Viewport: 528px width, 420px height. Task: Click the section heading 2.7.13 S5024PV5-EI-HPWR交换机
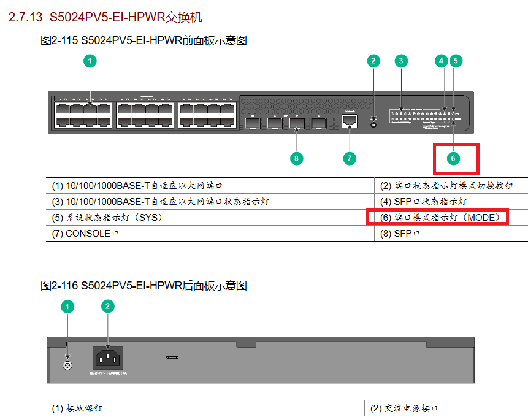tap(105, 17)
